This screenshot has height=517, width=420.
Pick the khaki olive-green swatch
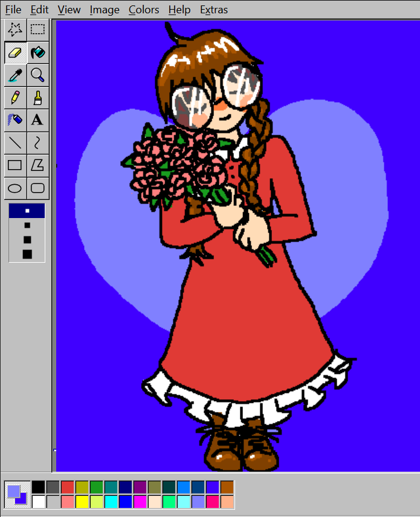tap(155, 487)
